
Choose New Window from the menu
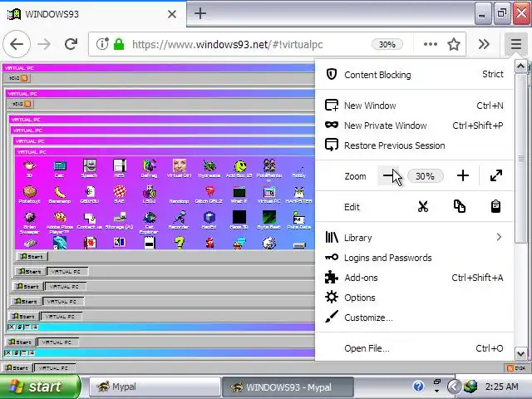tap(414, 106)
